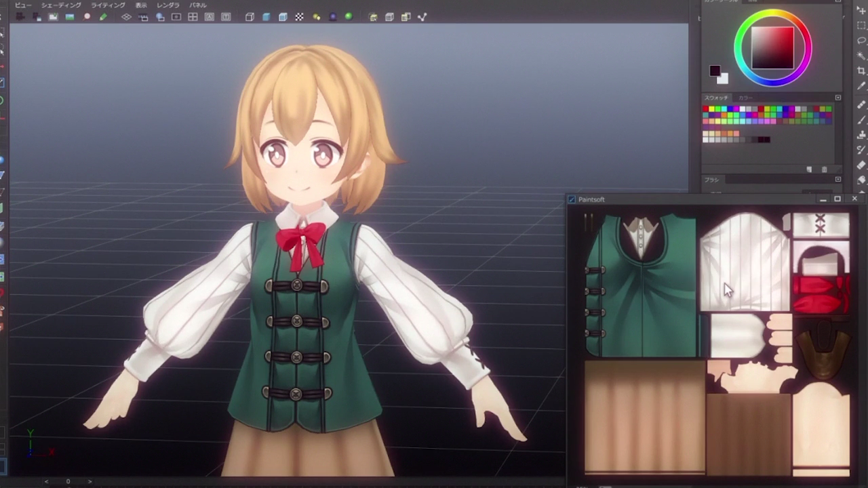Click the wireframe cube shading mode icon

coord(249,17)
